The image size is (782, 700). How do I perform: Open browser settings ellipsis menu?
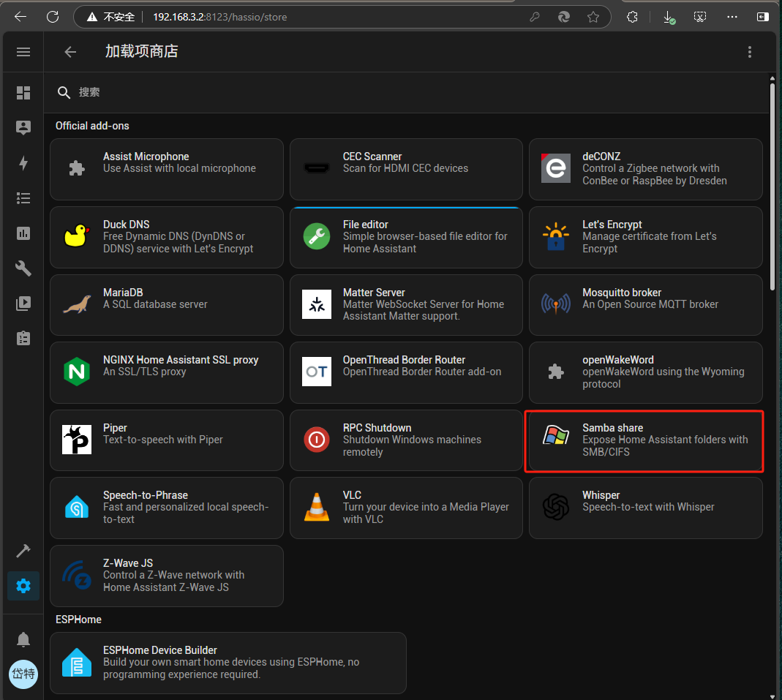(732, 17)
